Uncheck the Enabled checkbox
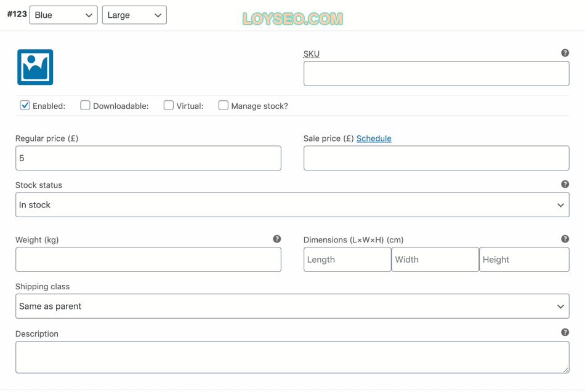The width and height of the screenshot is (585, 392). 25,106
